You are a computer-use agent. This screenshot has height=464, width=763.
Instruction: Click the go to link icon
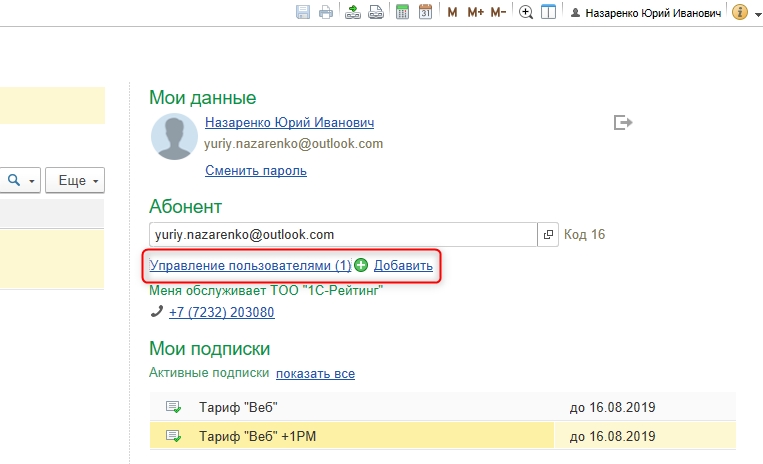376,12
